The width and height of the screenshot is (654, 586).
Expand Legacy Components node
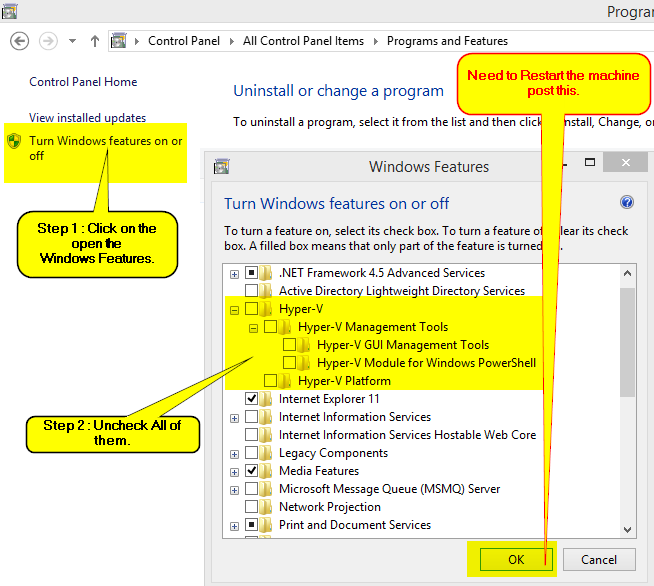(234, 454)
